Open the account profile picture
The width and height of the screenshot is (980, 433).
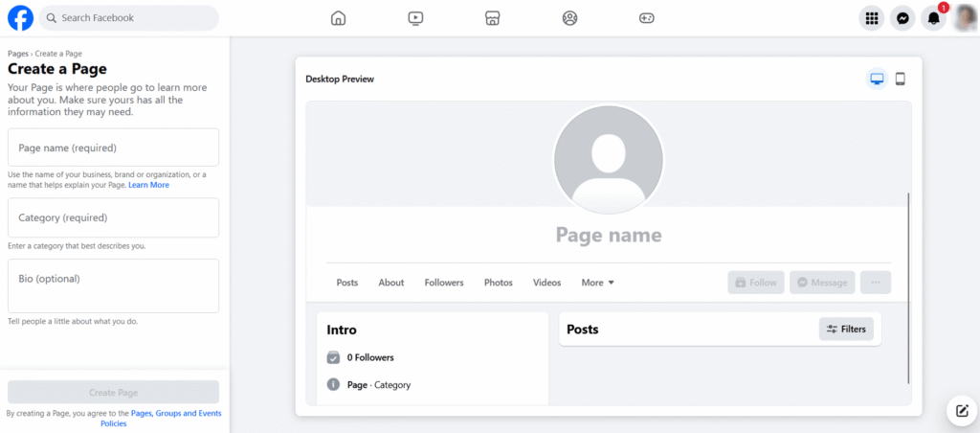[x=965, y=19]
